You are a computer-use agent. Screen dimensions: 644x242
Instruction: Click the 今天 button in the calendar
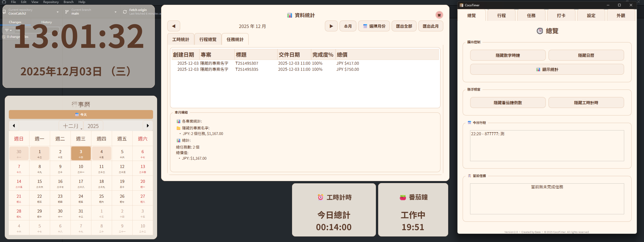tap(81, 115)
